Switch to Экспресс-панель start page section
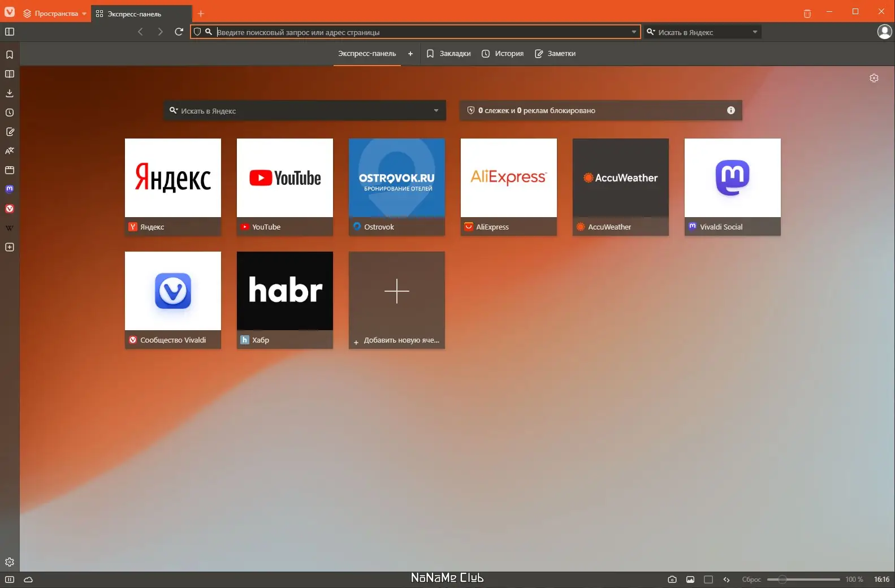The width and height of the screenshot is (895, 588). pos(367,54)
